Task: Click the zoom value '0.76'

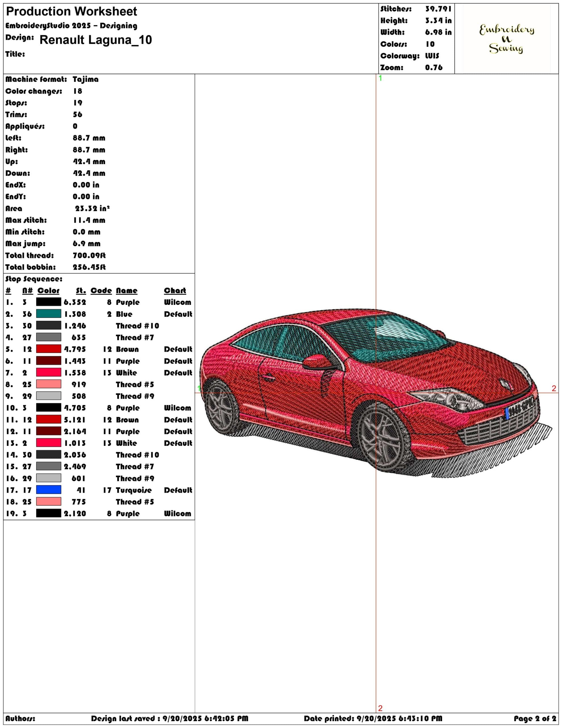Action: click(x=434, y=68)
